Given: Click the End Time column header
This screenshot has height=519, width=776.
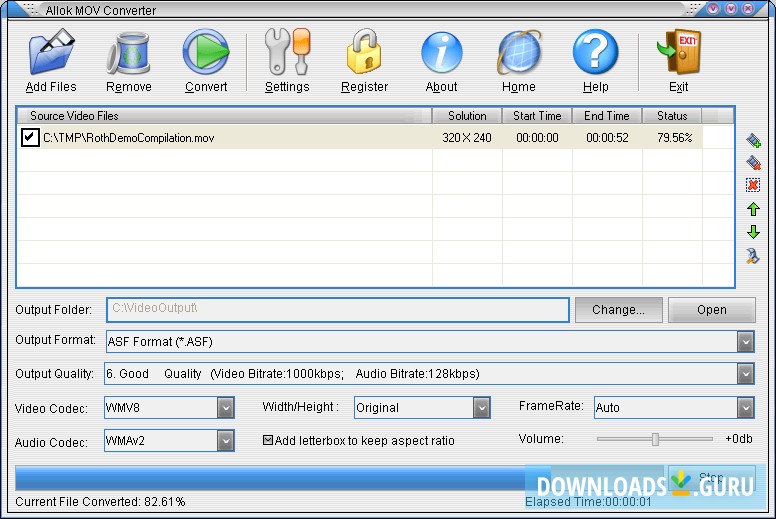Looking at the screenshot, I should pos(607,116).
